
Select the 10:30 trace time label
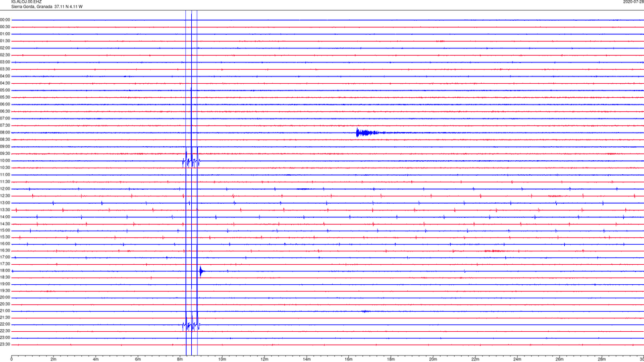[5, 168]
